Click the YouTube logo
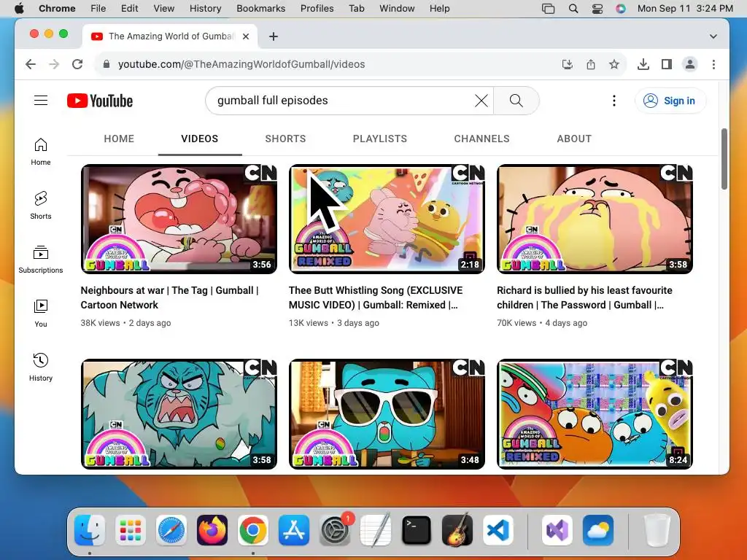Screen dimensions: 747x560 point(99,101)
